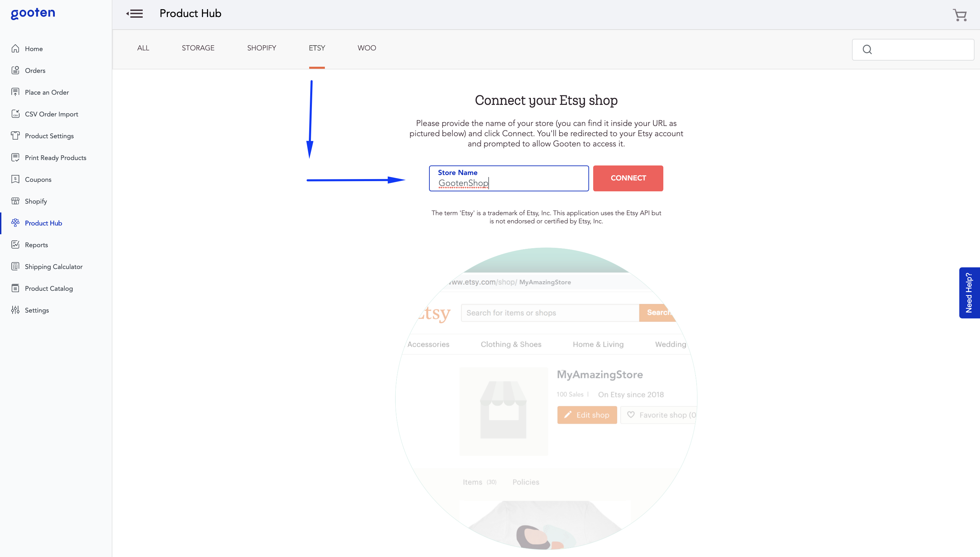Click the Place an Order icon
The width and height of the screenshot is (980, 557).
[15, 92]
